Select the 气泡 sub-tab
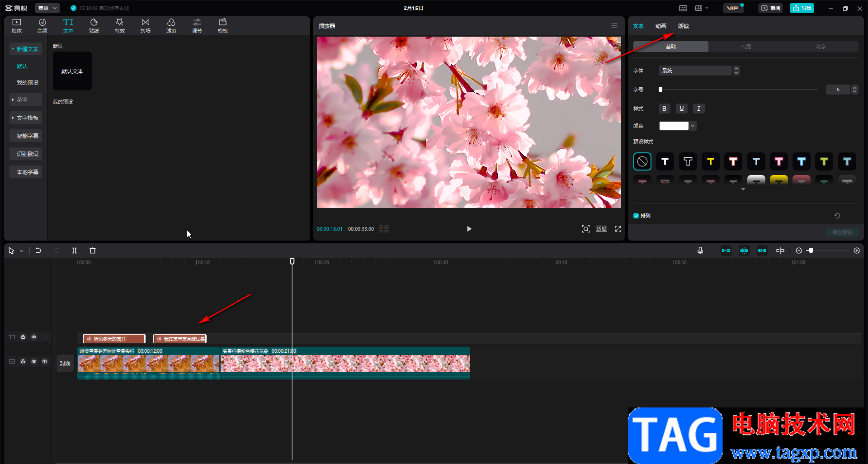Screen dimensions: 868x464 click(x=746, y=47)
